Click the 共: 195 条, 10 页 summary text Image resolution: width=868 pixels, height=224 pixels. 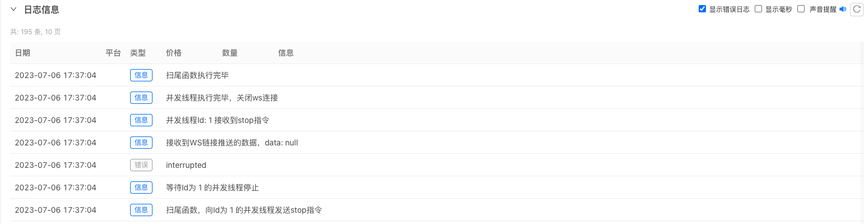pos(35,32)
